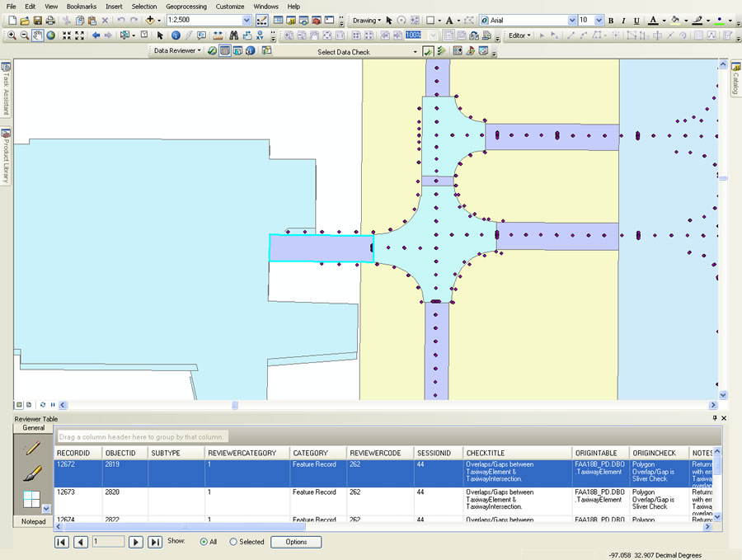
Task: Click the Options button
Action: 296,542
